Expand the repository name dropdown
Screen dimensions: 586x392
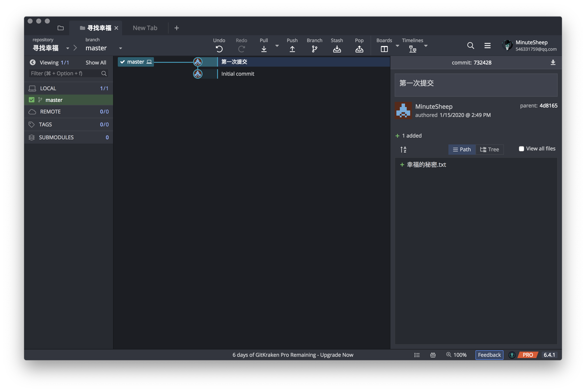coord(67,48)
